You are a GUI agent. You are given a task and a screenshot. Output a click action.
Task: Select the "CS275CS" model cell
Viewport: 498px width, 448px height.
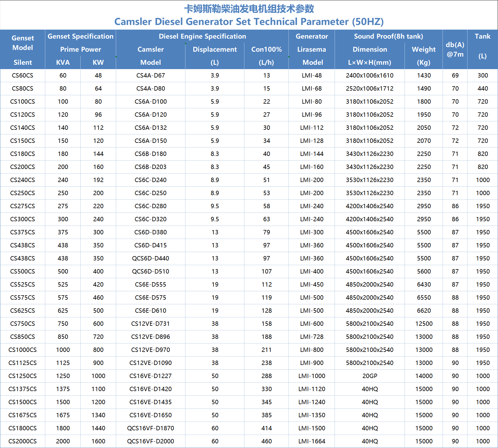(x=23, y=206)
